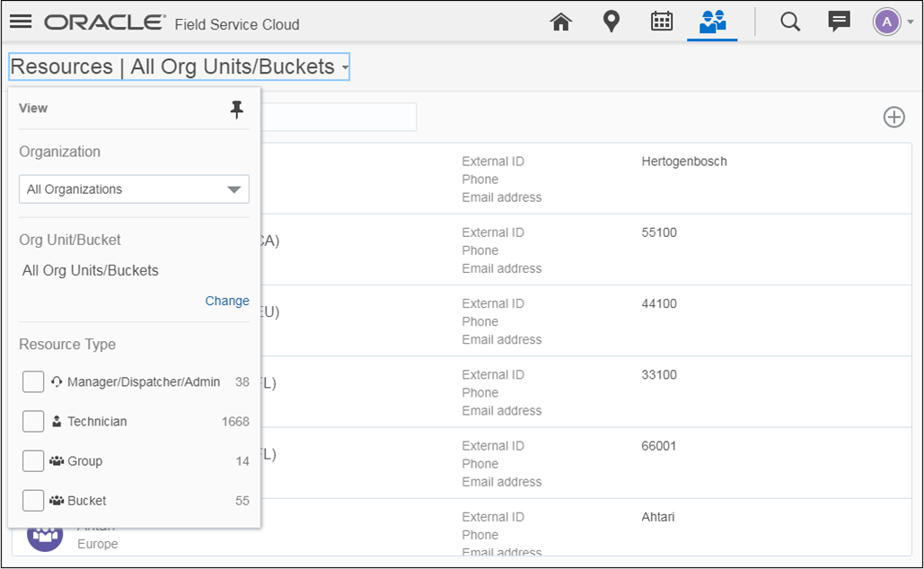
Task: Pin the View panel
Action: click(x=237, y=109)
